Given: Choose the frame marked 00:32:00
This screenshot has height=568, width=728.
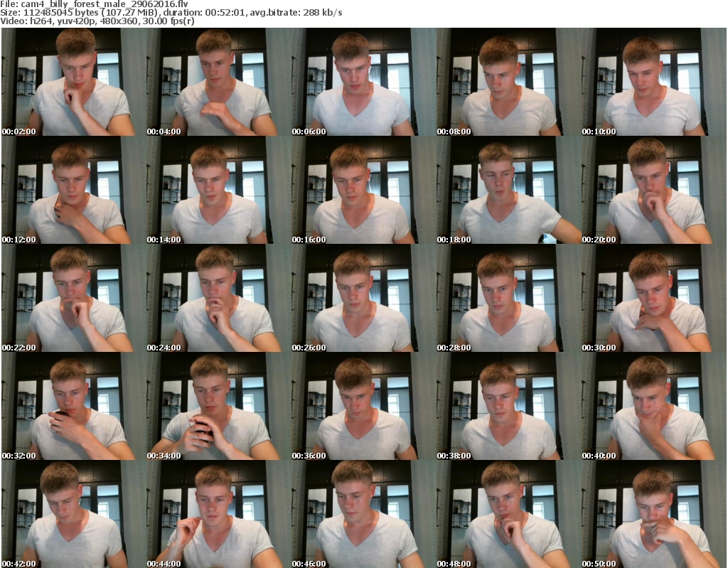Looking at the screenshot, I should [73, 406].
